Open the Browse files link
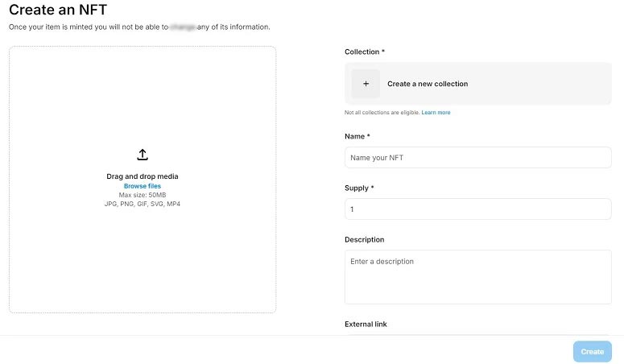The width and height of the screenshot is (624, 364). 143,186
